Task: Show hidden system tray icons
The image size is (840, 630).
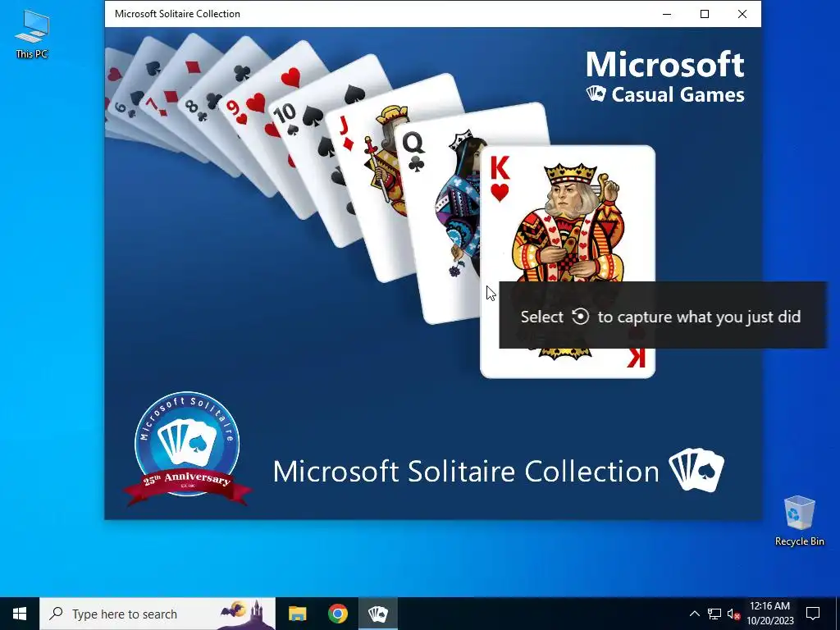Action: coord(694,614)
